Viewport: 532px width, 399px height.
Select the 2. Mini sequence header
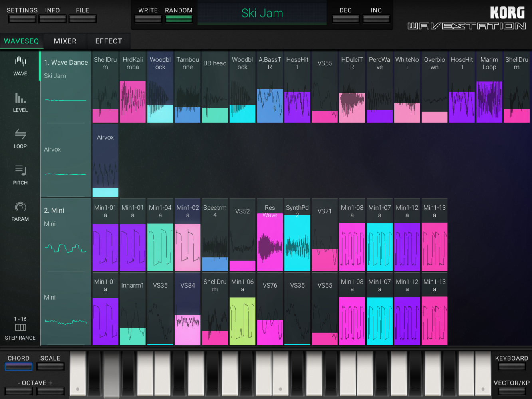click(x=66, y=235)
